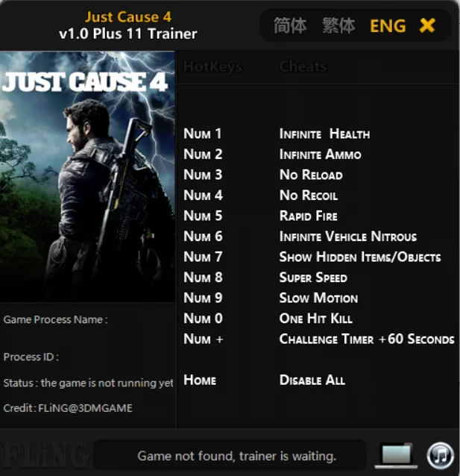Toggle Slow Motion cheat
The width and height of the screenshot is (460, 476).
318,298
